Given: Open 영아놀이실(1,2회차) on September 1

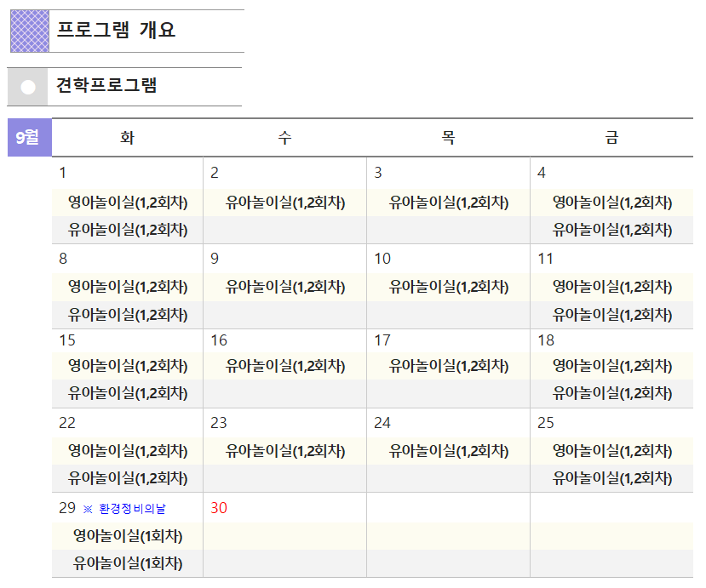Looking at the screenshot, I should (x=128, y=203).
